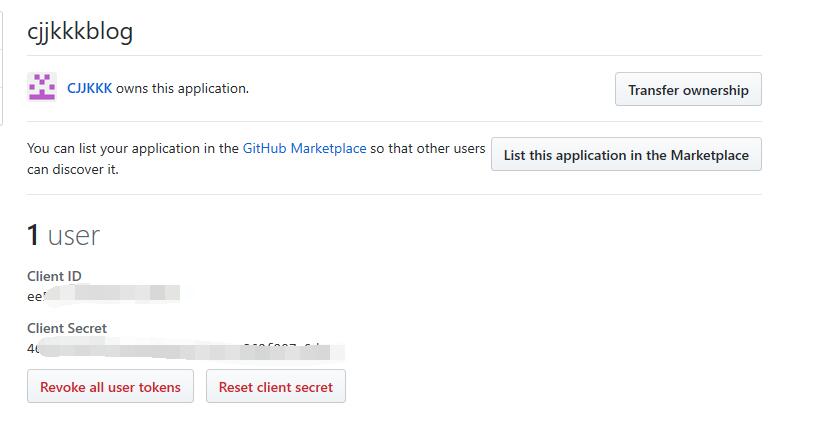
Task: Click the "You can list your application" text
Action: click(132, 148)
